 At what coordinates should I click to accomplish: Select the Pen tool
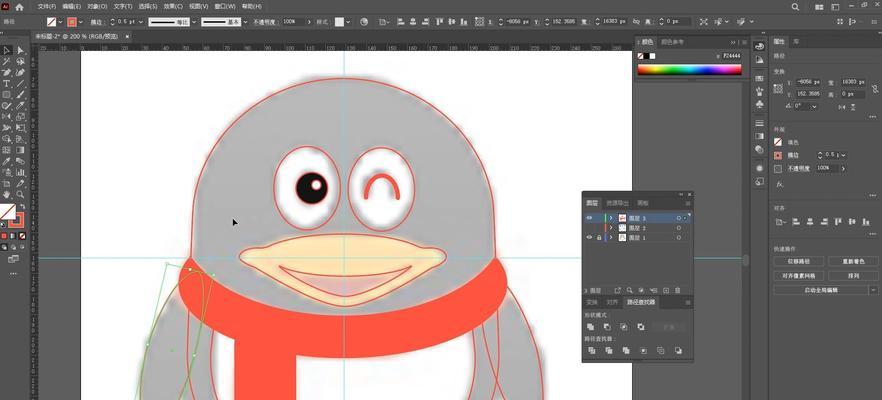tap(7, 73)
